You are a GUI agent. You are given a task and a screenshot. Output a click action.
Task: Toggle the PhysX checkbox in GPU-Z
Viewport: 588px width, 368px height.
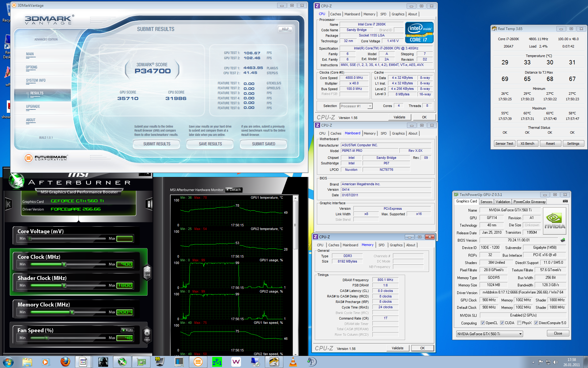click(x=519, y=323)
